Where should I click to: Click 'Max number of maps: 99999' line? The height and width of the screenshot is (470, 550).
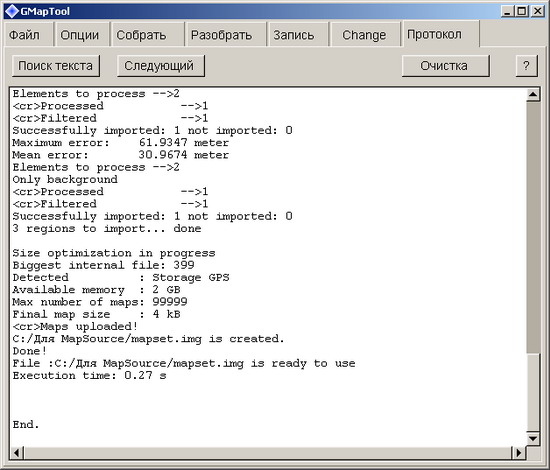[x=100, y=302]
